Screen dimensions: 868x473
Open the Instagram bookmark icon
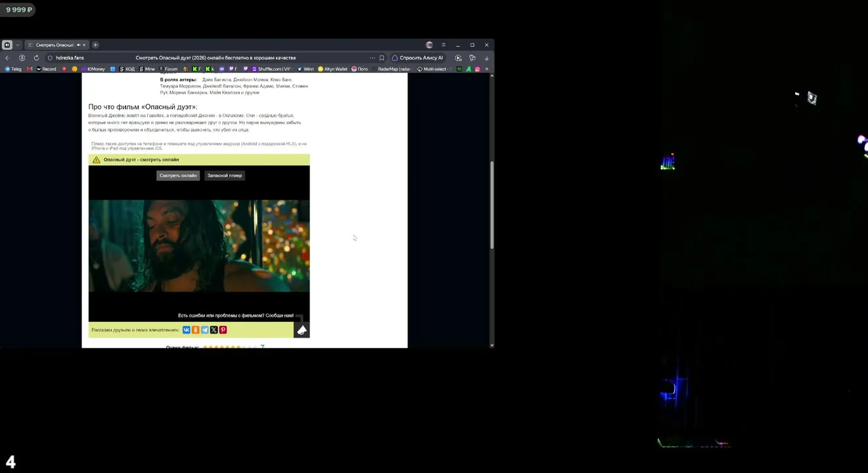(478, 69)
